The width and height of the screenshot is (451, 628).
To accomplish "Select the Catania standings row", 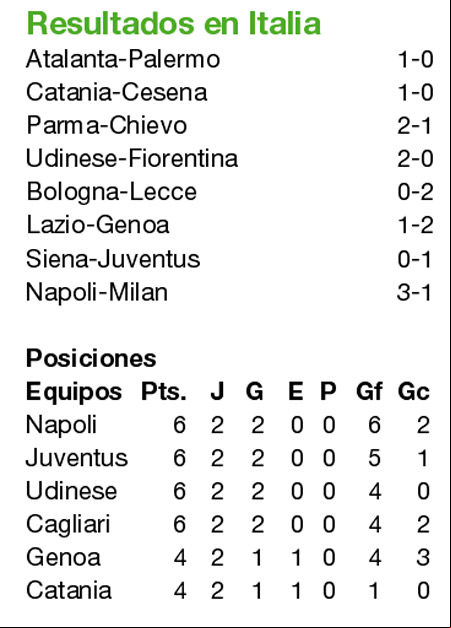I will [x=228, y=591].
